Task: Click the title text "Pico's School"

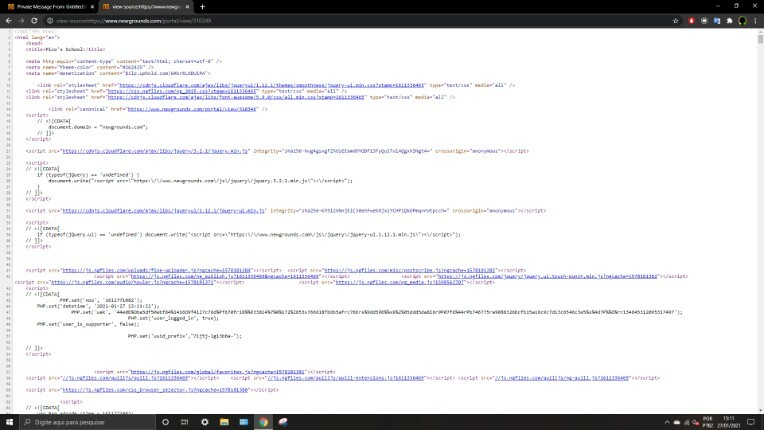Action: pyautogui.click(x=64, y=49)
